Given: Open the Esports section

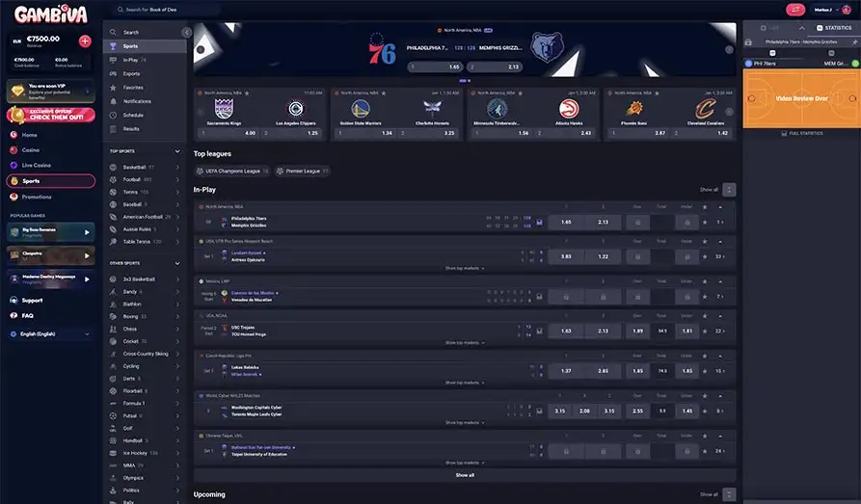Looking at the screenshot, I should click(x=145, y=73).
